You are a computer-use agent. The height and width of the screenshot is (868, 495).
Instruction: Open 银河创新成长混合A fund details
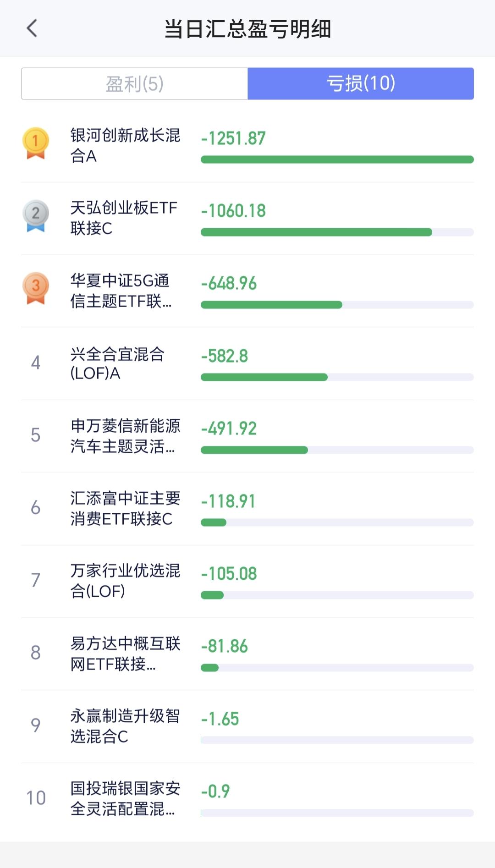247,146
